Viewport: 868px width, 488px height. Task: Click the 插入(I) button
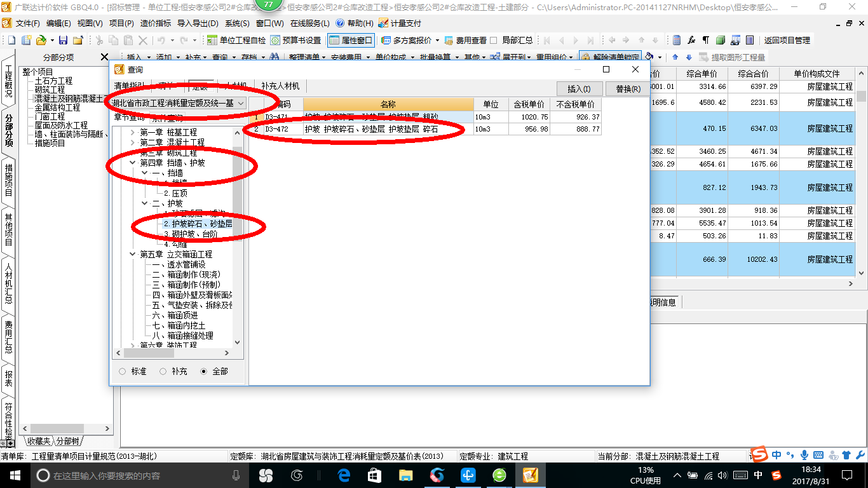579,89
